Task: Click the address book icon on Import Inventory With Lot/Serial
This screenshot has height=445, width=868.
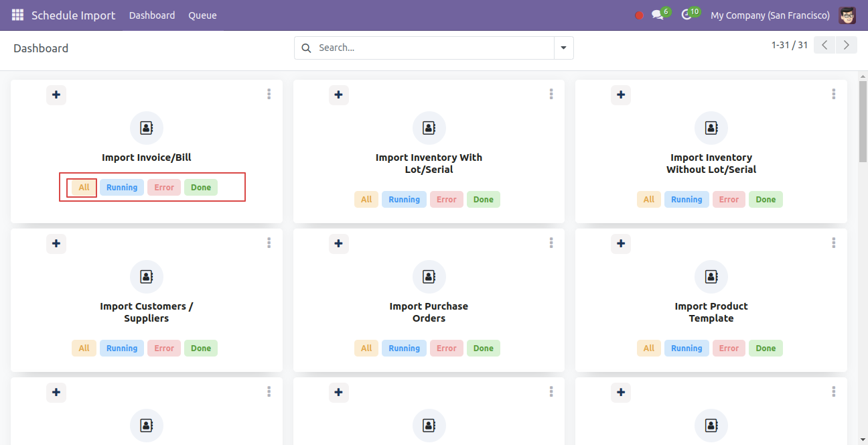Action: click(x=429, y=128)
